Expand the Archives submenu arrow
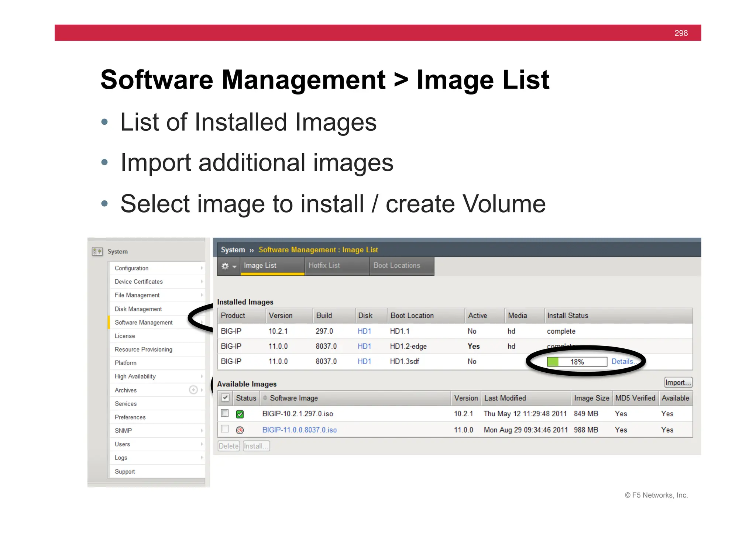Image resolution: width=756 pixels, height=534 pixels. [x=202, y=390]
